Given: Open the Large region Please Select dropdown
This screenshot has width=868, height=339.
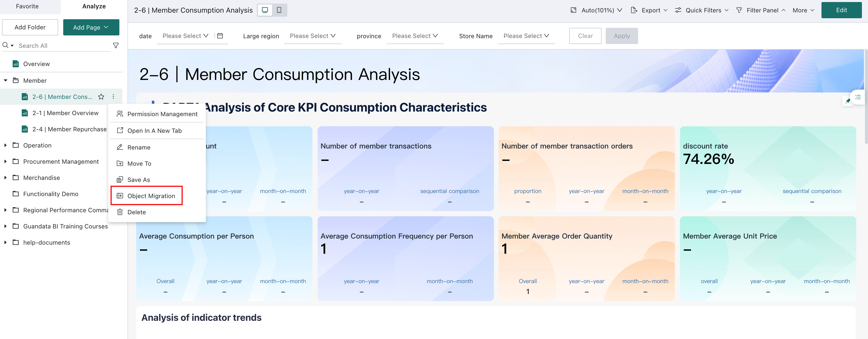Looking at the screenshot, I should (313, 36).
